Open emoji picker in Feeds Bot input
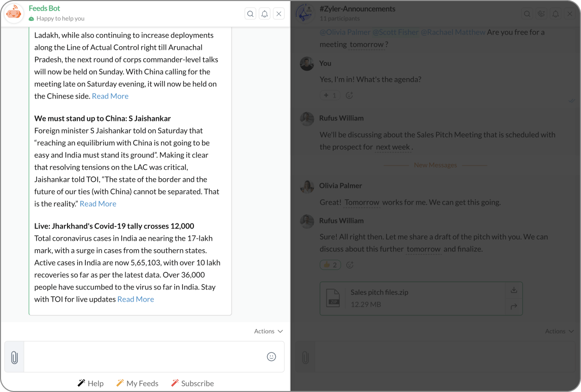Image resolution: width=581 pixels, height=392 pixels. pyautogui.click(x=271, y=357)
